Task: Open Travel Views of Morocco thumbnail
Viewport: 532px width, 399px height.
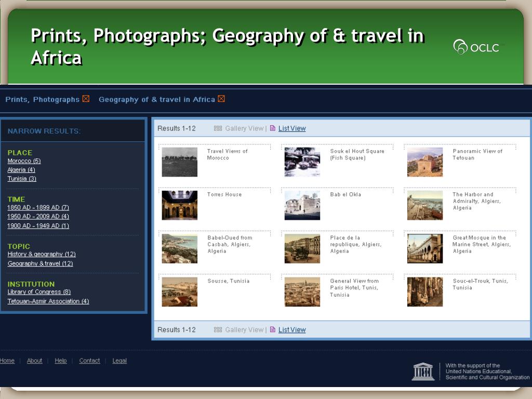Action: [179, 162]
